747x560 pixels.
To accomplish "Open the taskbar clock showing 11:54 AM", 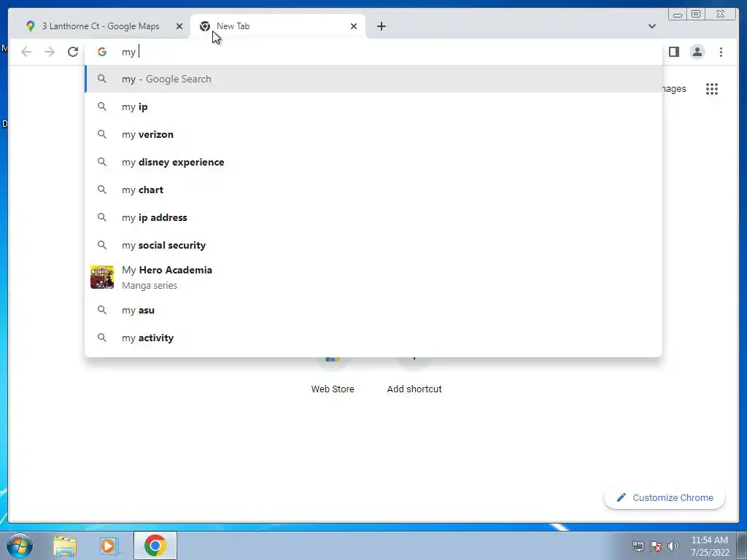I will tap(709, 546).
